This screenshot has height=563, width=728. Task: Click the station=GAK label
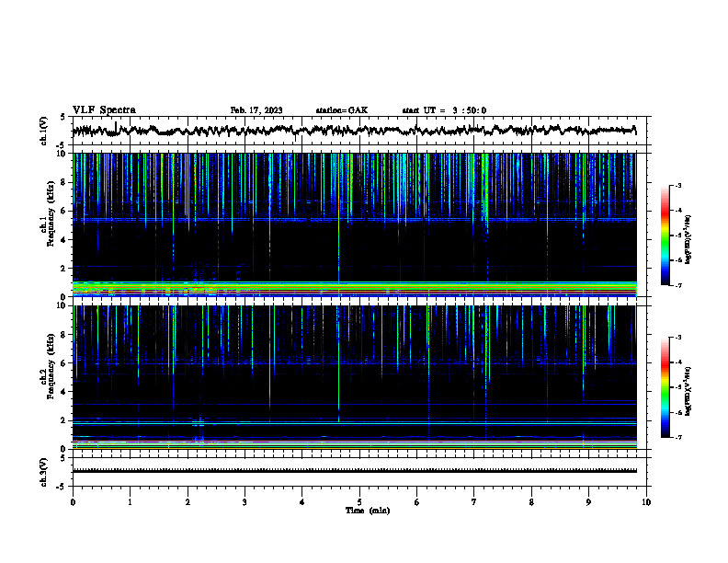[342, 110]
